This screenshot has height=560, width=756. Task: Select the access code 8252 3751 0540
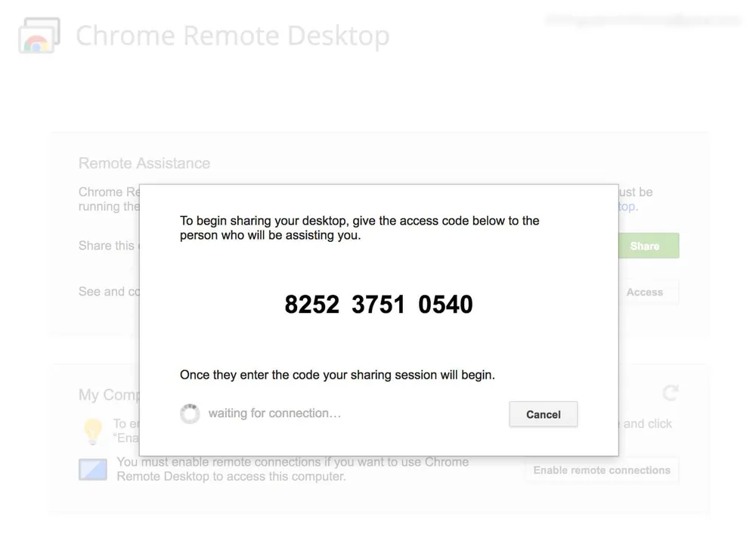[x=378, y=304]
